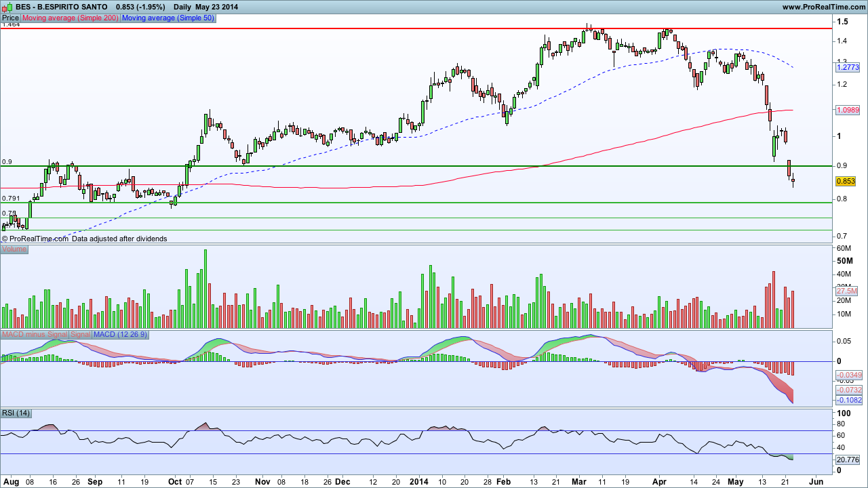Click the yellow 0.853 current price tag
This screenshot has height=488, width=868.
846,182
